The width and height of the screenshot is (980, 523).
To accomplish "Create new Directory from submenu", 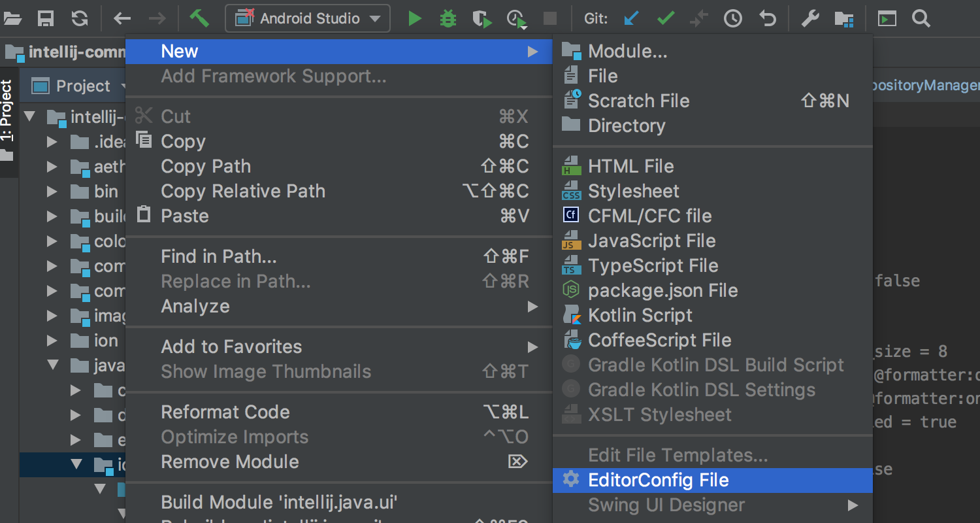I will point(713,126).
